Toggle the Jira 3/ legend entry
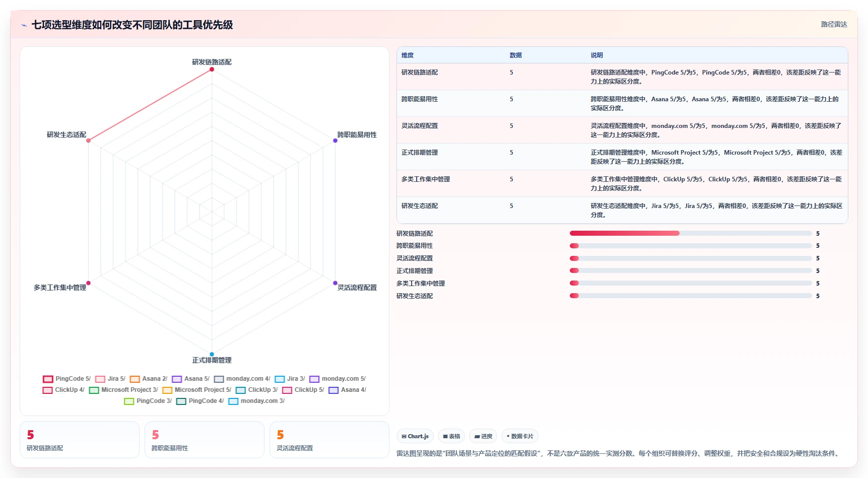The height and width of the screenshot is (478, 868). point(290,379)
